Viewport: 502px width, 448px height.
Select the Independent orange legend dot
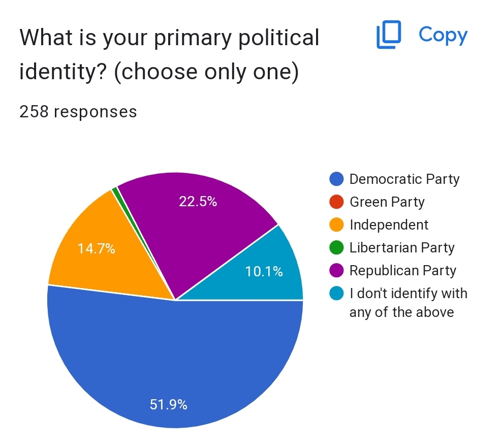point(337,225)
